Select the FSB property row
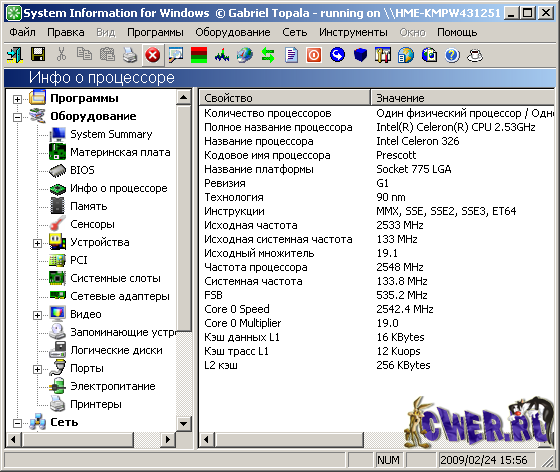The image size is (560, 472). tap(377, 295)
